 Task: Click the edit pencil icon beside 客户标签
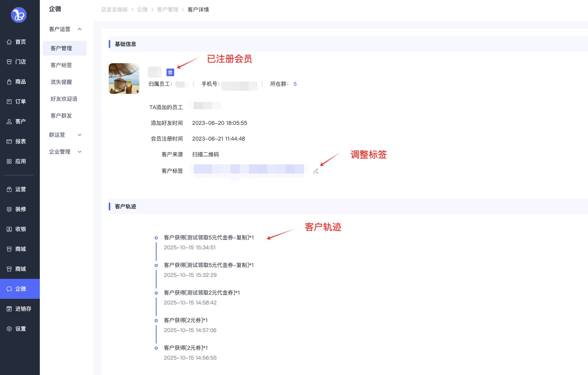pyautogui.click(x=316, y=171)
